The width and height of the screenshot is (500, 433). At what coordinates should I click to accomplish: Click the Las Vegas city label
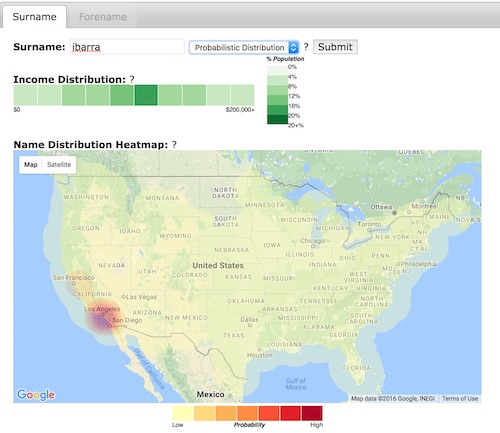point(141,297)
